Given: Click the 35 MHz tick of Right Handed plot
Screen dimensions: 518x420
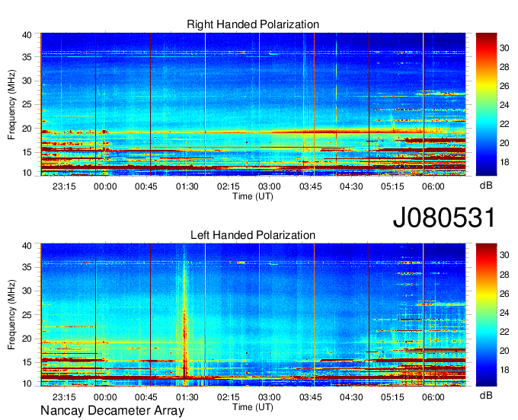Looking at the screenshot, I should [x=27, y=57].
